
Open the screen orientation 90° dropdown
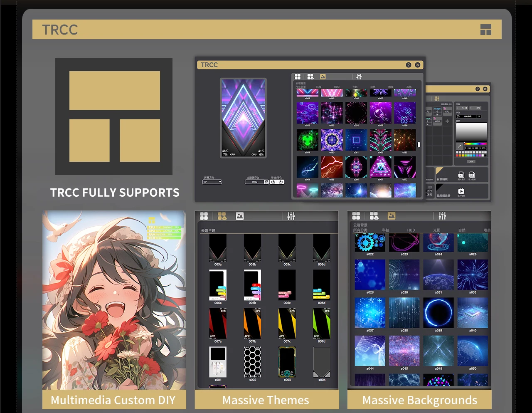(x=212, y=182)
